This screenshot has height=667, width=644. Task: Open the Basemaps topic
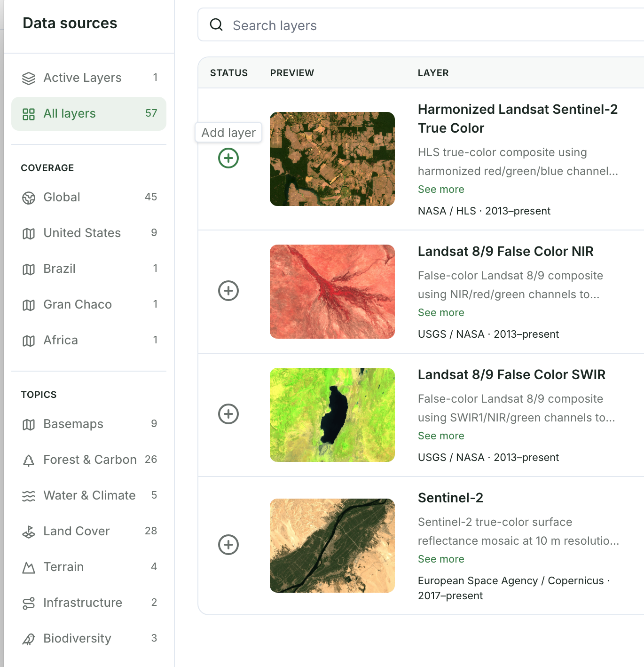[89, 424]
